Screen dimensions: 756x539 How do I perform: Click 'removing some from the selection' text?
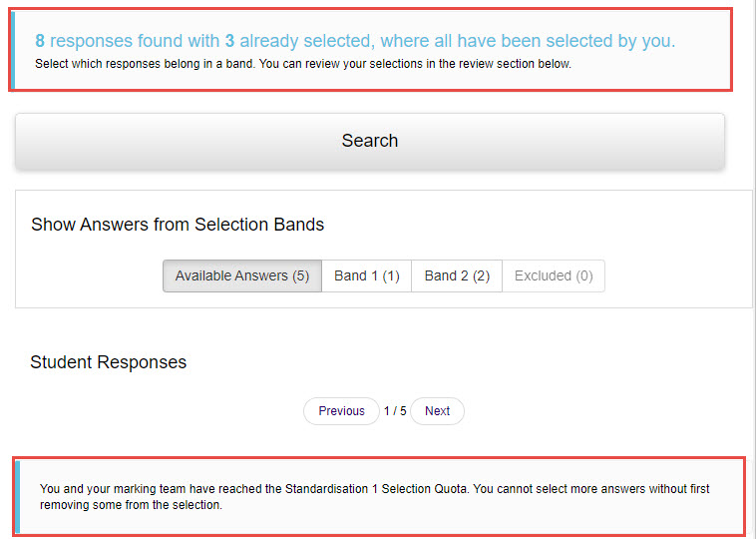[130, 505]
